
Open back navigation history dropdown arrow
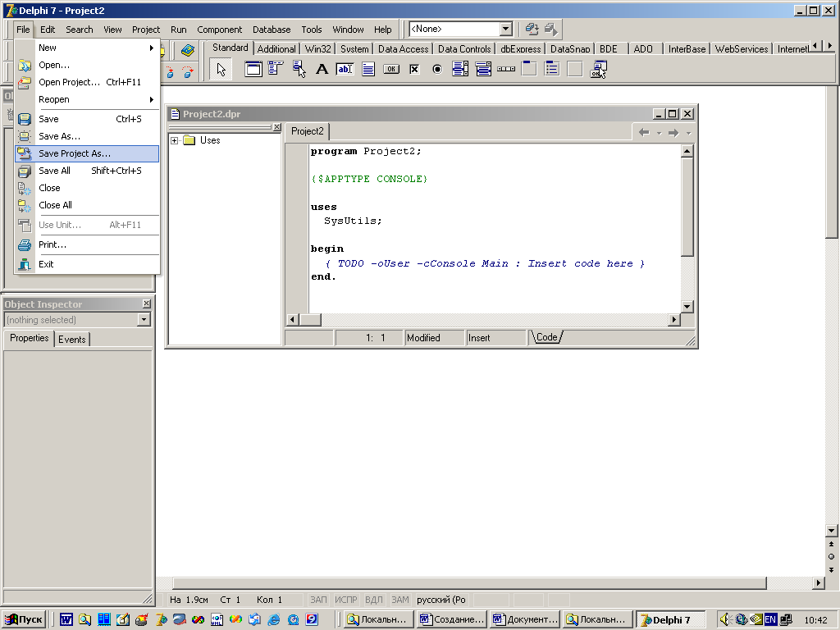point(659,133)
